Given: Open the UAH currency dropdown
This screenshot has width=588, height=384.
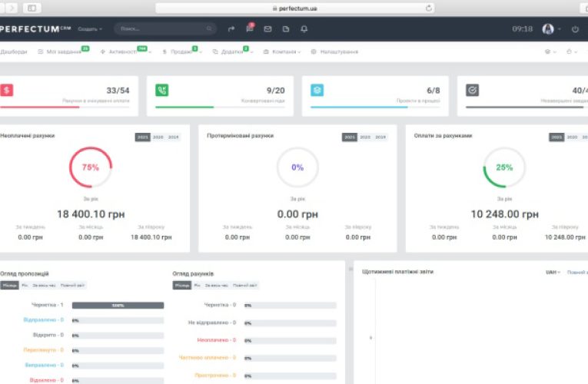Looking at the screenshot, I should [x=553, y=273].
